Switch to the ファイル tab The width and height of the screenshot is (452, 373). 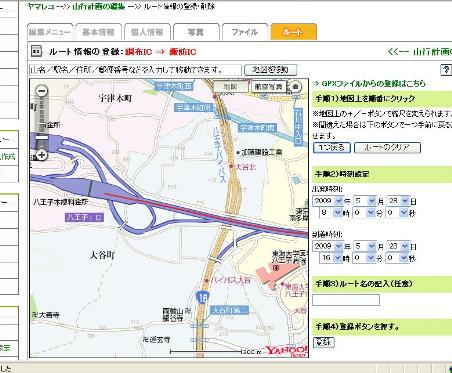pyautogui.click(x=245, y=32)
